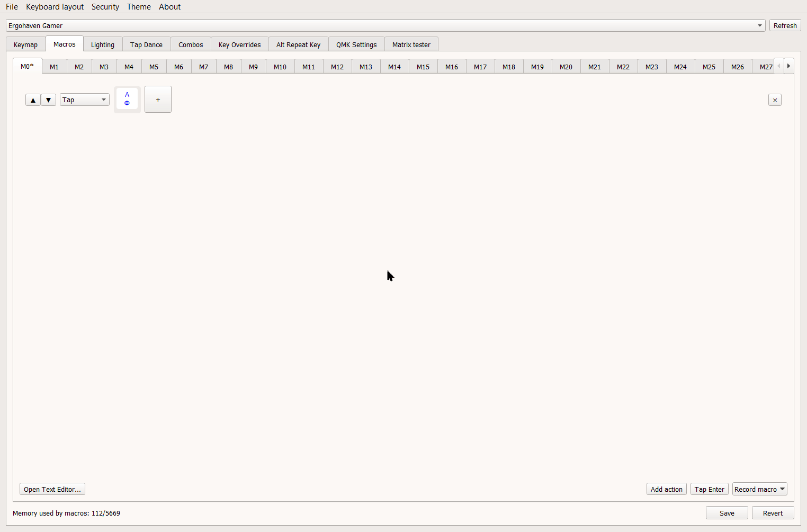The width and height of the screenshot is (807, 532).
Task: Expand the Record macro dropdown arrow
Action: pyautogui.click(x=782, y=489)
